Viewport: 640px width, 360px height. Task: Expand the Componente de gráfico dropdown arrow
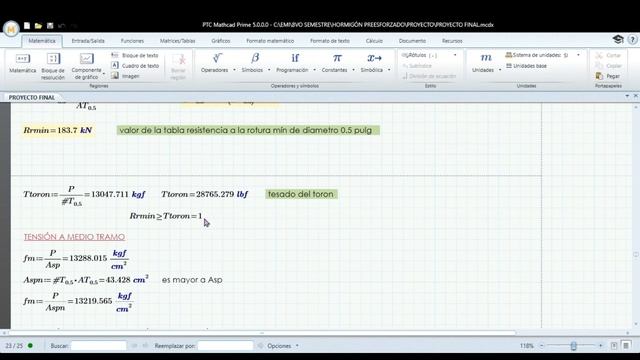coord(104,74)
